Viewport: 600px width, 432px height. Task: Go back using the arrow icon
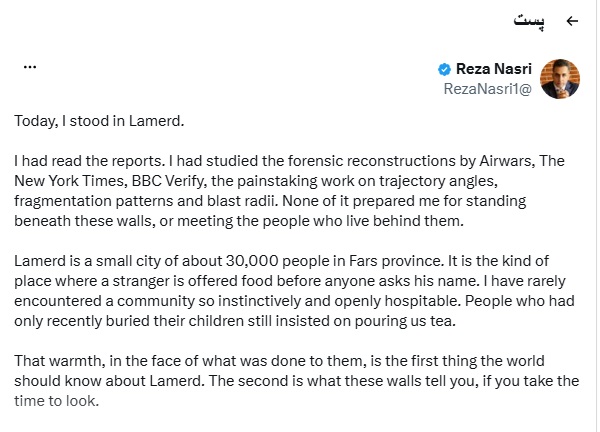point(572,21)
